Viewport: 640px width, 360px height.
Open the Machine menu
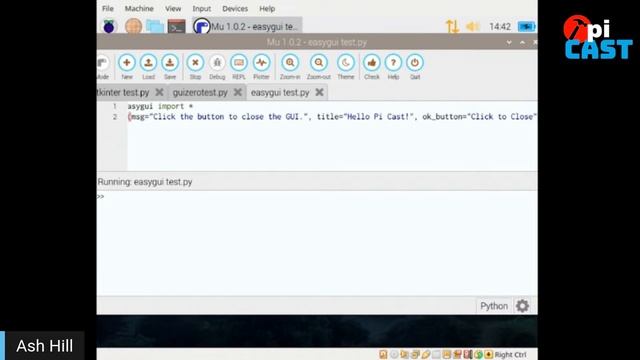[139, 9]
